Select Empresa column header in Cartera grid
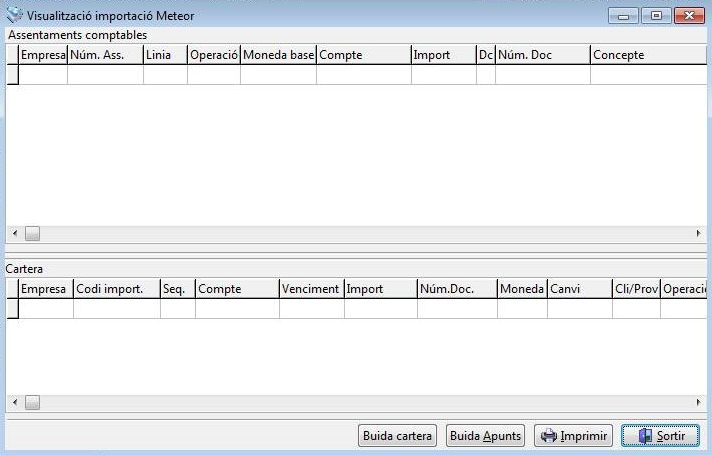 coord(46,289)
